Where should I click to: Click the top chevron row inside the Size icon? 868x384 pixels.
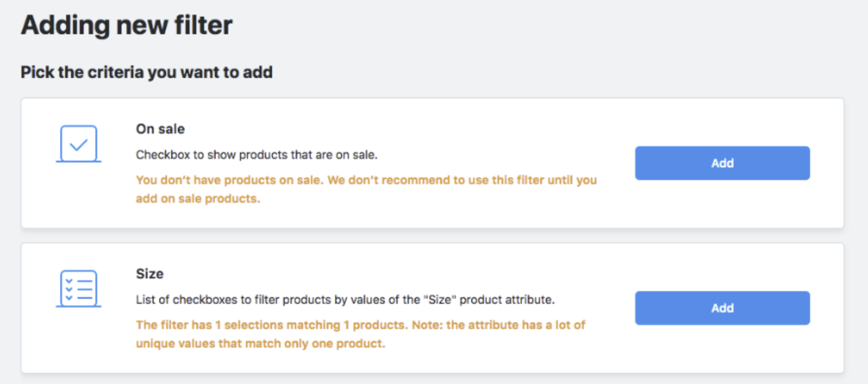point(79,281)
